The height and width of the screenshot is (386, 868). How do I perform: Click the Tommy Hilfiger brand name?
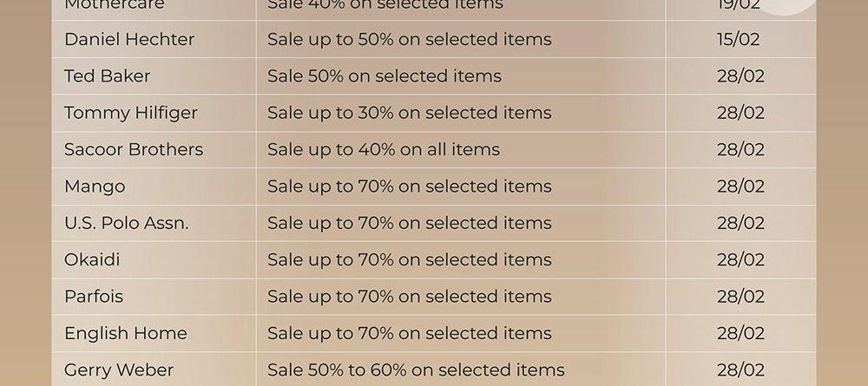[x=131, y=113]
